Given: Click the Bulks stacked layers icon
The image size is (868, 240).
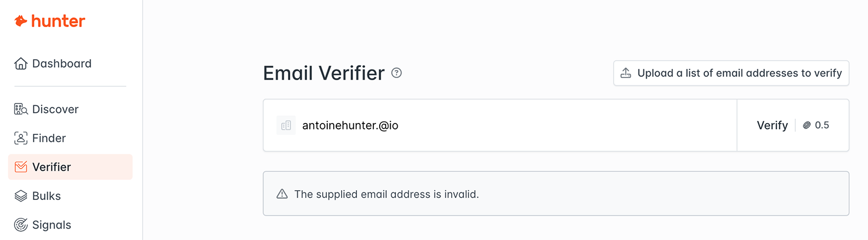Looking at the screenshot, I should (21, 196).
